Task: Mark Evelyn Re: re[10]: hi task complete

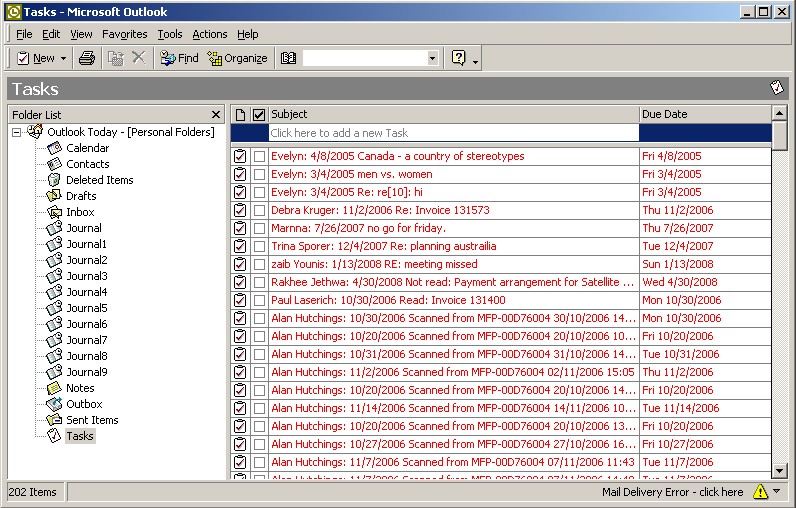Action: 259,192
